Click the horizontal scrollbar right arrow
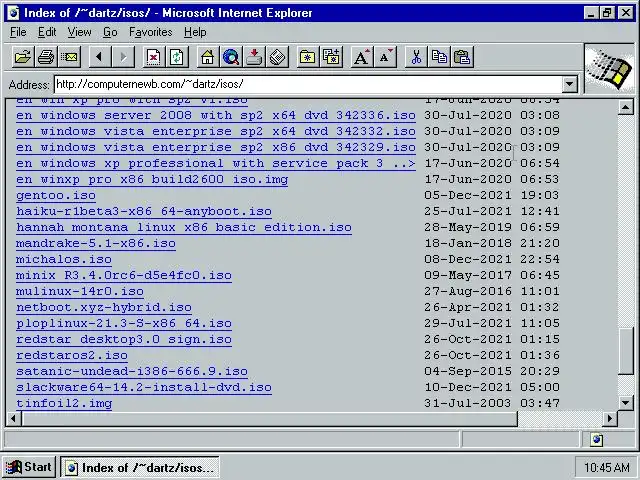This screenshot has height=480, width=640. click(610, 418)
